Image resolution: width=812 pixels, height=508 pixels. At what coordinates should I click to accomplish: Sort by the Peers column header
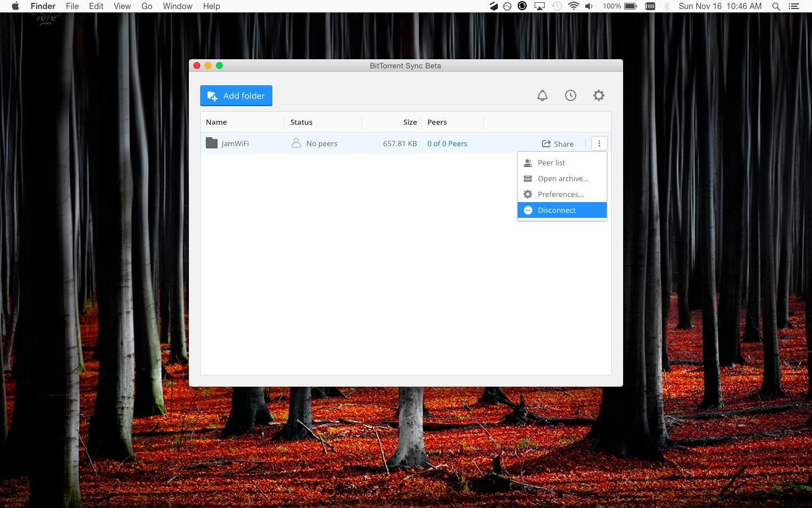point(437,122)
